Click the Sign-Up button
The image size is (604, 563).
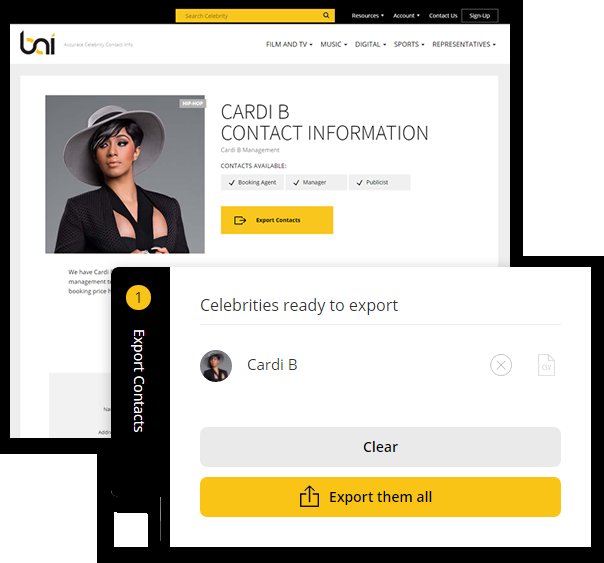click(480, 16)
